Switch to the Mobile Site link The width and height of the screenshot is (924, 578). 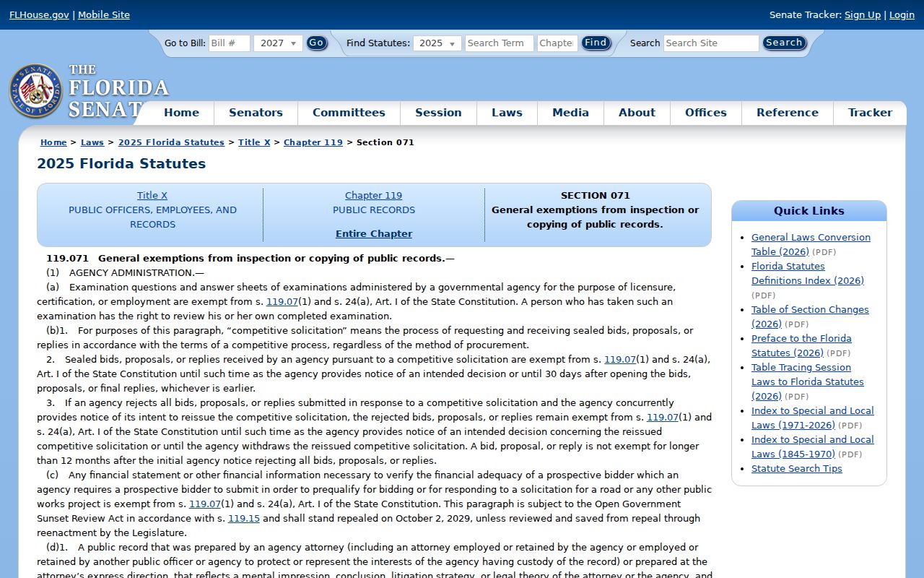coord(104,15)
